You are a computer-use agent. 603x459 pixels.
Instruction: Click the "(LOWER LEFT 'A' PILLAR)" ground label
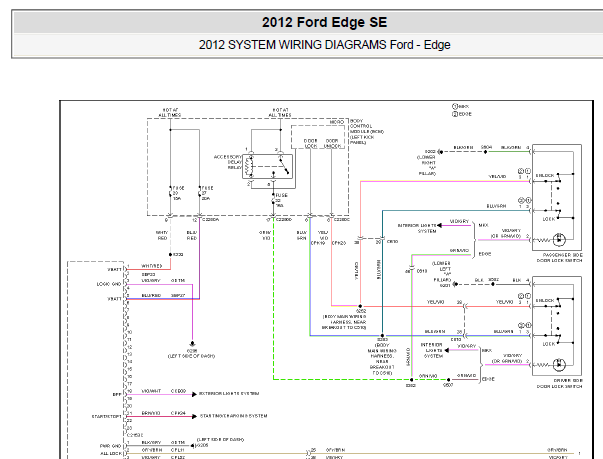[441, 271]
